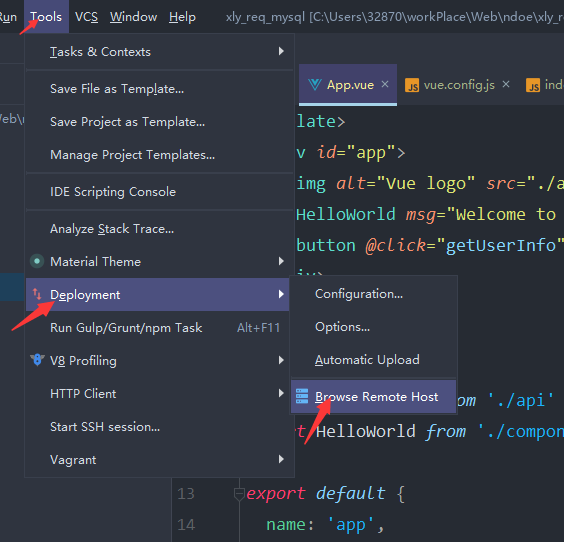The image size is (564, 542).
Task: Open V8 Profiling menu entry
Action: (x=159, y=361)
